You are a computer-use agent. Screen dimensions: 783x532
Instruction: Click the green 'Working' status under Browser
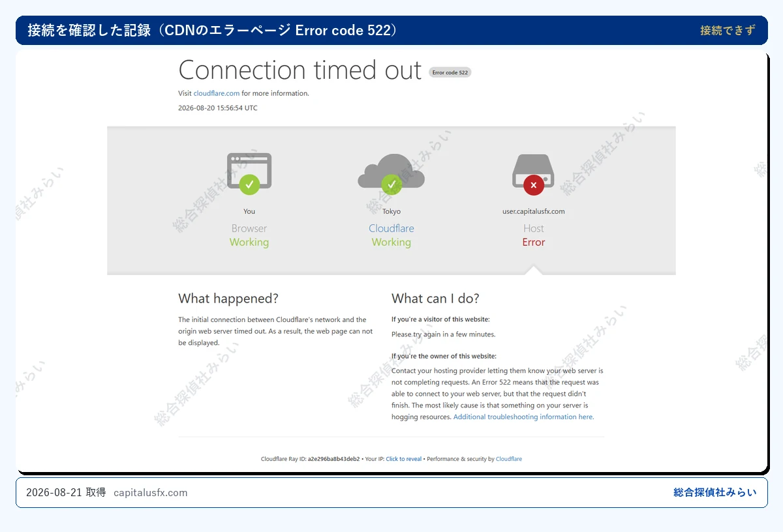[249, 242]
